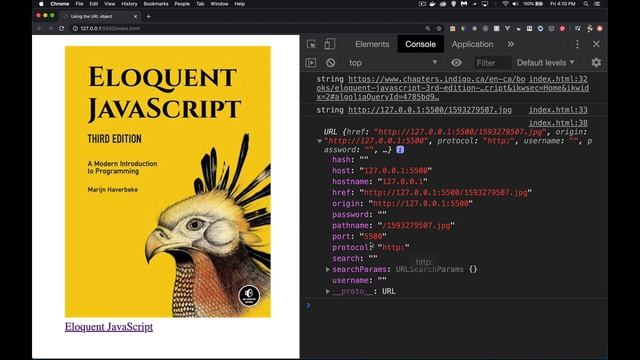Select the Console tab
This screenshot has height=360, width=640.
[420, 44]
